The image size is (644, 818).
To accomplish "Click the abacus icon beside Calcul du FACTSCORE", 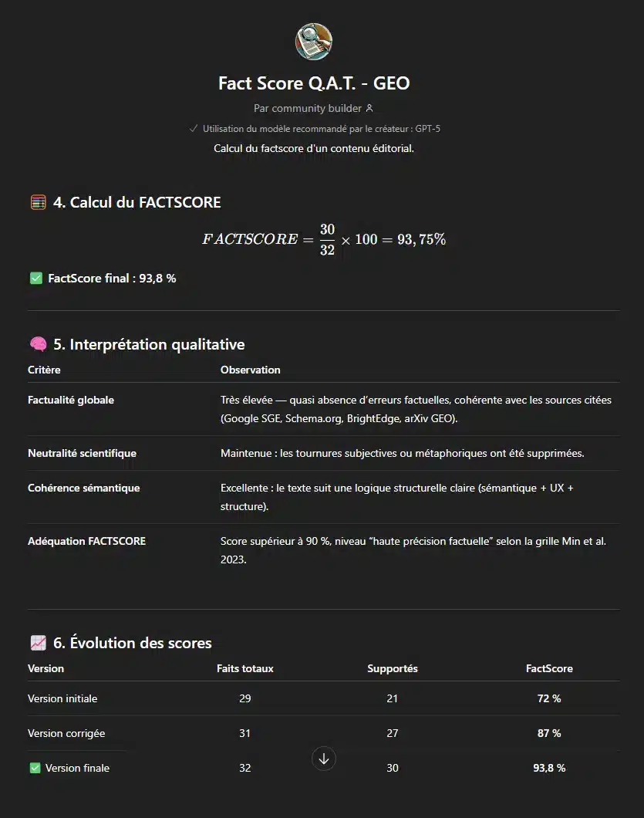I will [x=38, y=203].
